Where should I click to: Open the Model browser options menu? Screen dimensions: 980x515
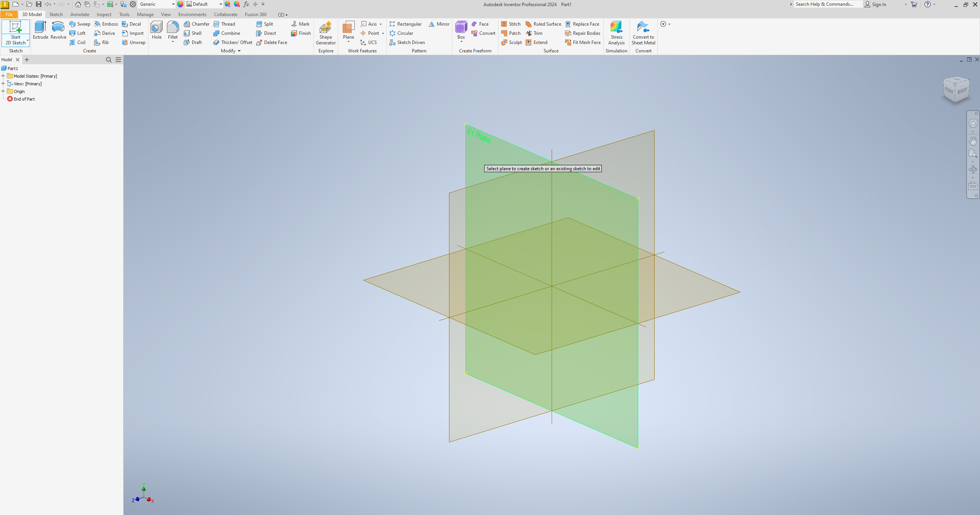pos(118,59)
